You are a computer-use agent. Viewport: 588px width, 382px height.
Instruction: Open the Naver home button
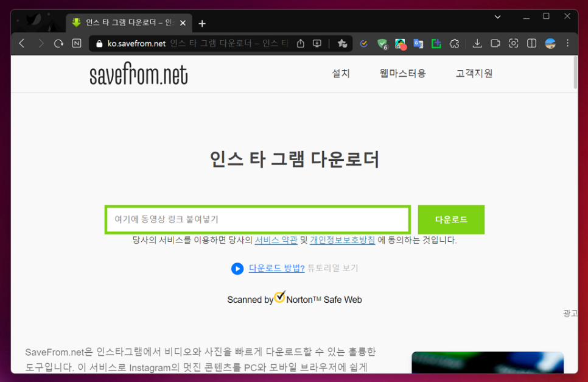pyautogui.click(x=77, y=43)
